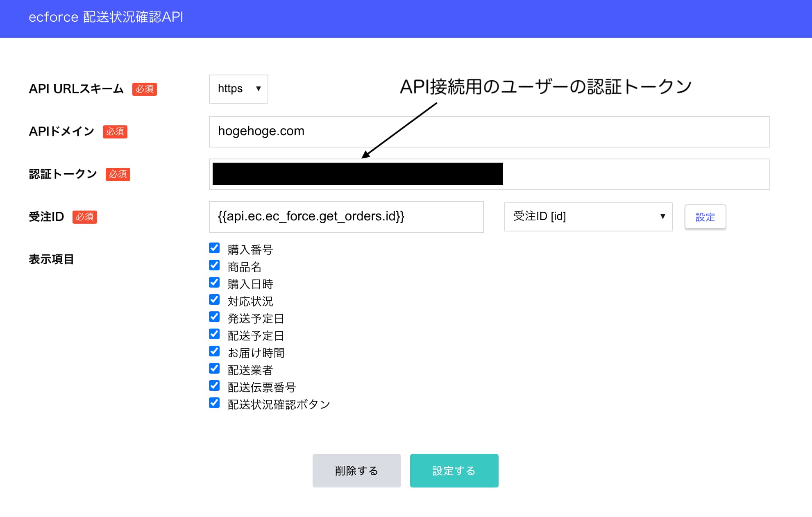Click the 配送業者 label text
Viewport: 812px width, 517px height.
click(x=250, y=370)
